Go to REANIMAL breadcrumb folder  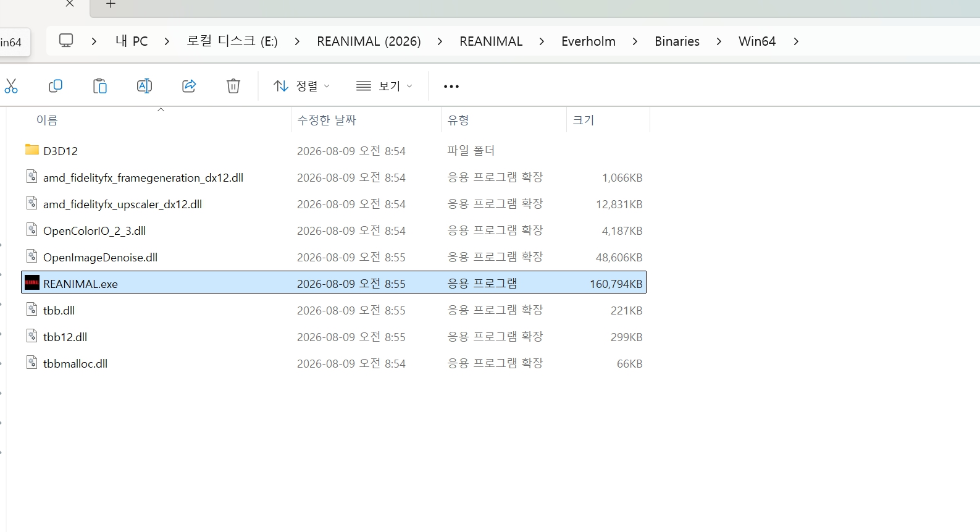491,41
